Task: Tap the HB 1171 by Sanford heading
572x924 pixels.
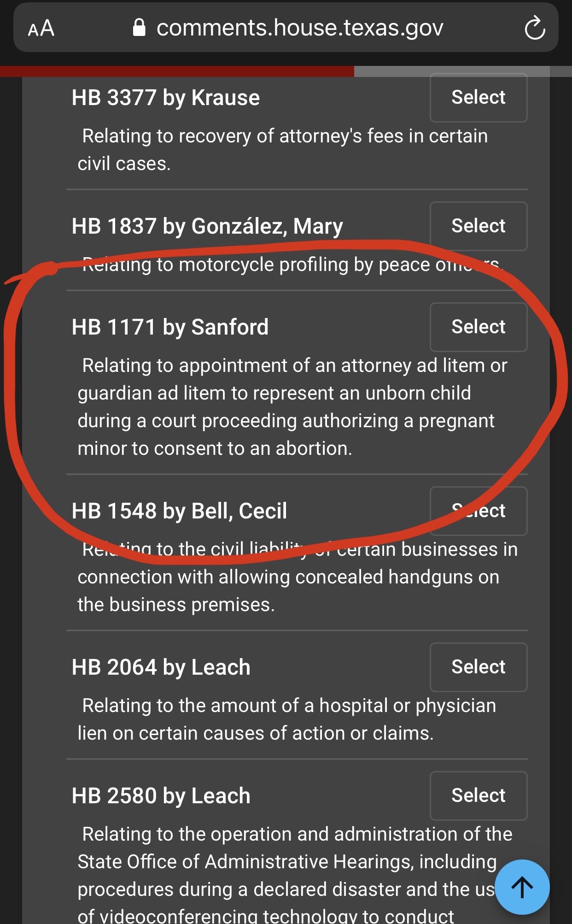Action: [170, 327]
